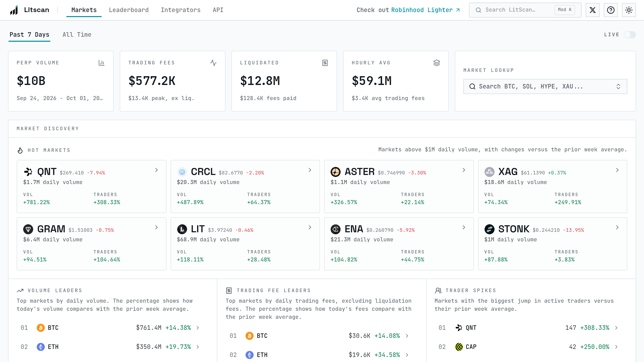
Task: Click the +781.22% QNT volume change
Action: [36, 202]
